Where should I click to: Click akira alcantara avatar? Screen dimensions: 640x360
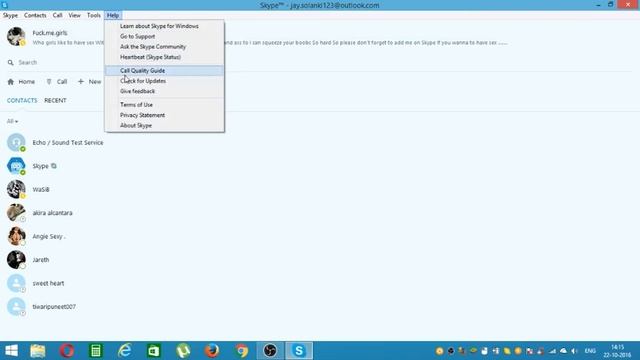coord(16,213)
